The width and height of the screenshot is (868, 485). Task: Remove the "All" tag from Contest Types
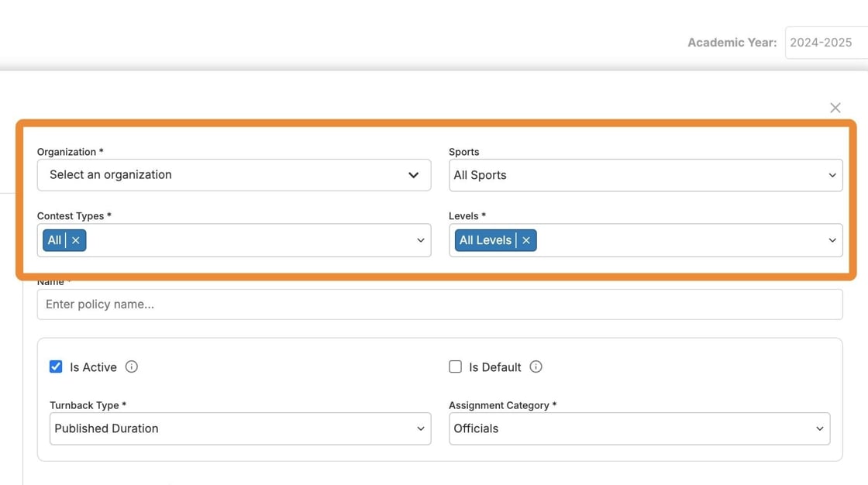(x=75, y=240)
